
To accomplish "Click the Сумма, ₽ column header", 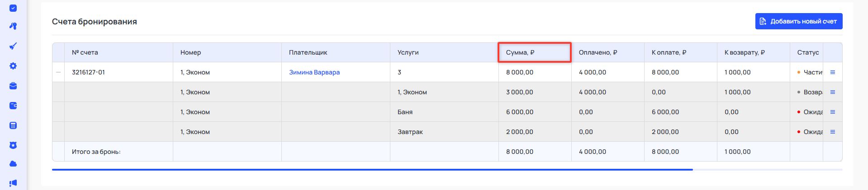I will coord(520,52).
